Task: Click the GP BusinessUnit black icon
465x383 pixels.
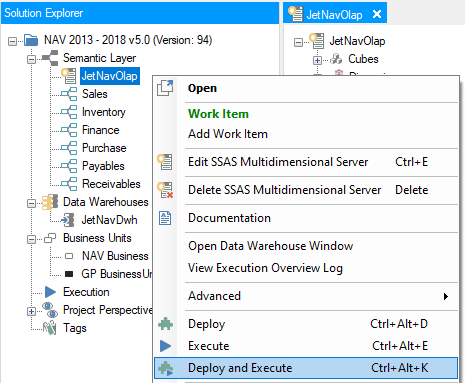Action: click(69, 274)
